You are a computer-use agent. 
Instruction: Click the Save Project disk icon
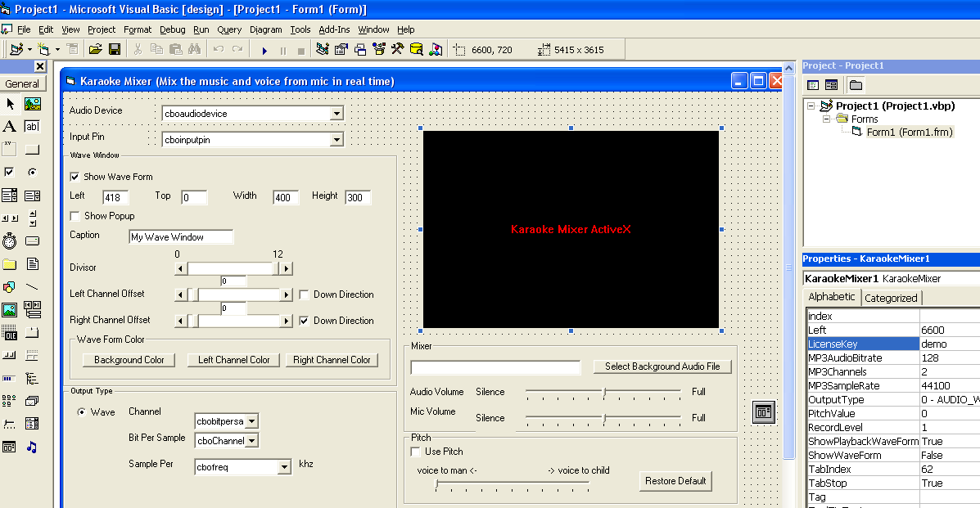pos(115,50)
